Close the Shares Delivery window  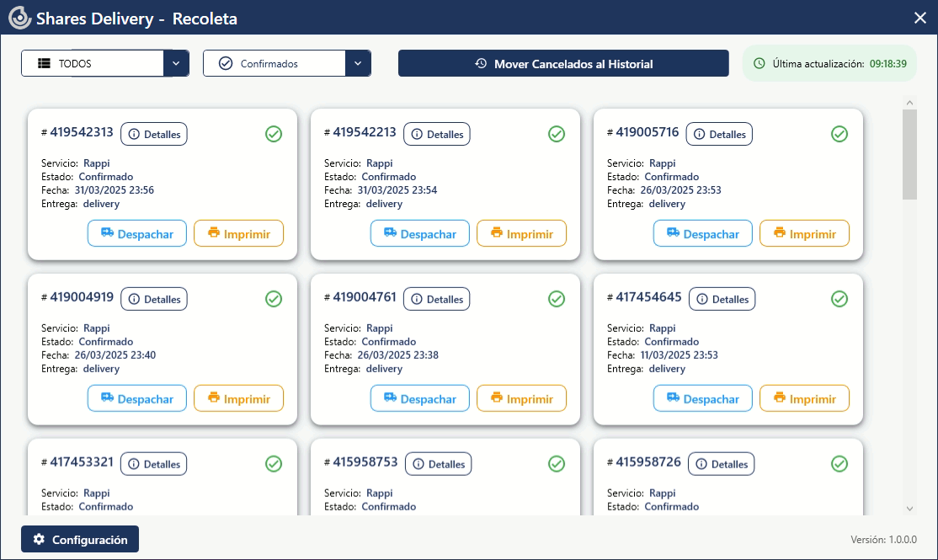tap(920, 18)
